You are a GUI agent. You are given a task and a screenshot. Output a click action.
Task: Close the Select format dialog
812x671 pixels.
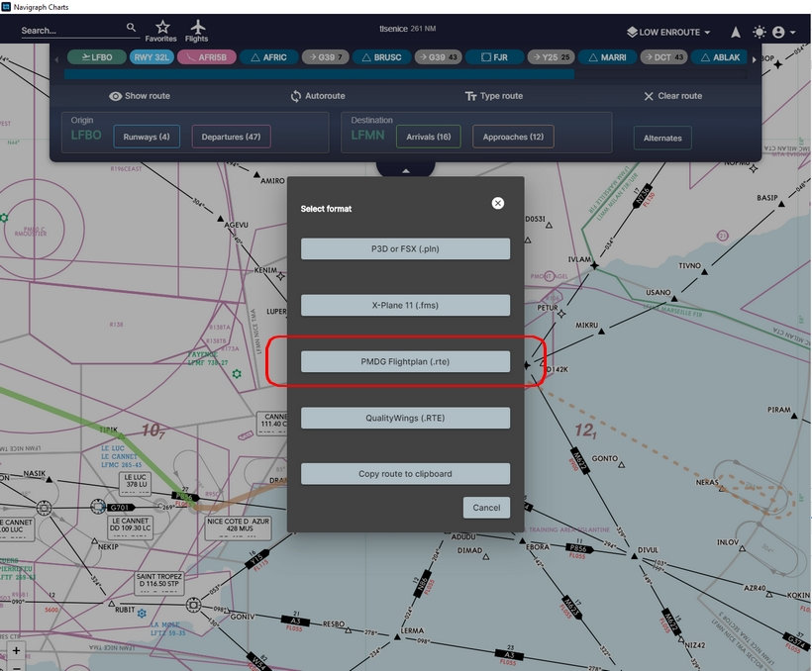click(x=498, y=203)
